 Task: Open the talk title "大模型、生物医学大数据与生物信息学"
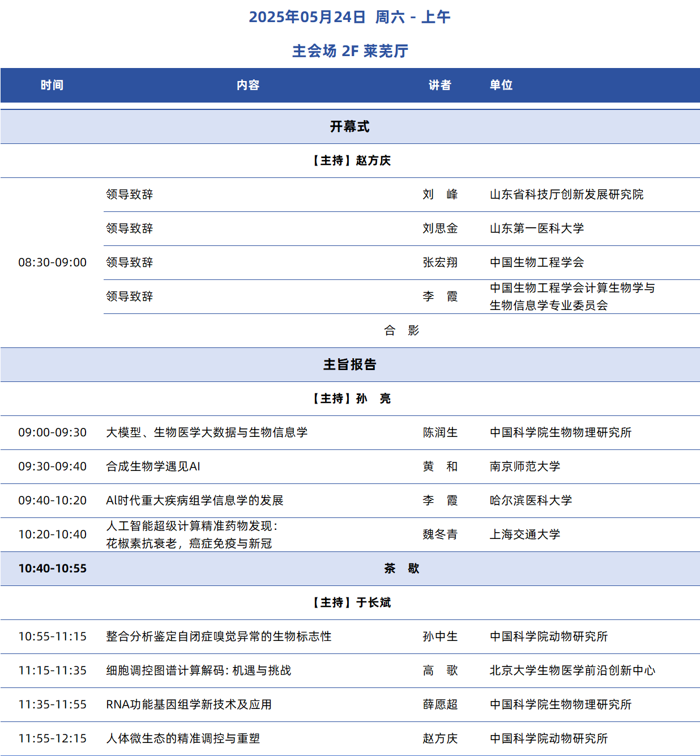(207, 432)
